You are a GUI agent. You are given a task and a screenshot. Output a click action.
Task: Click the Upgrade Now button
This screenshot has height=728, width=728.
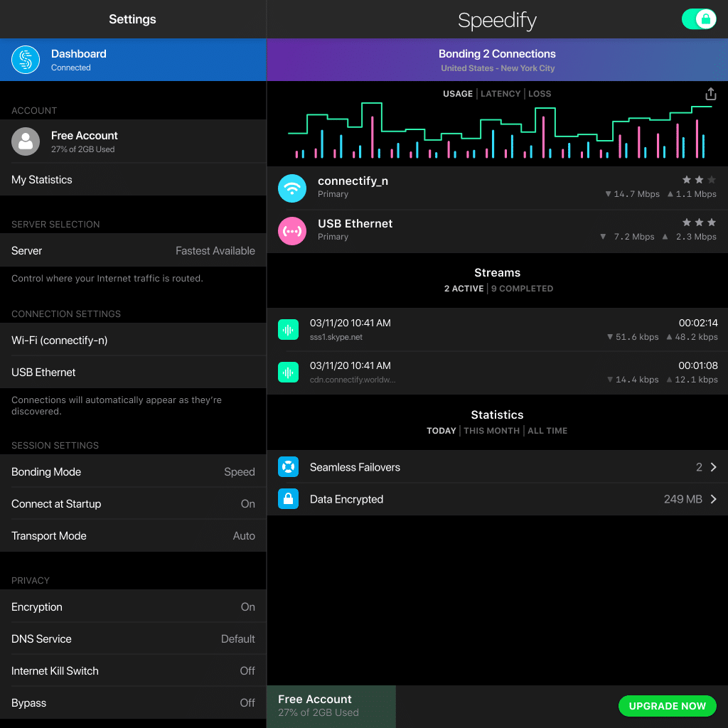click(x=667, y=706)
